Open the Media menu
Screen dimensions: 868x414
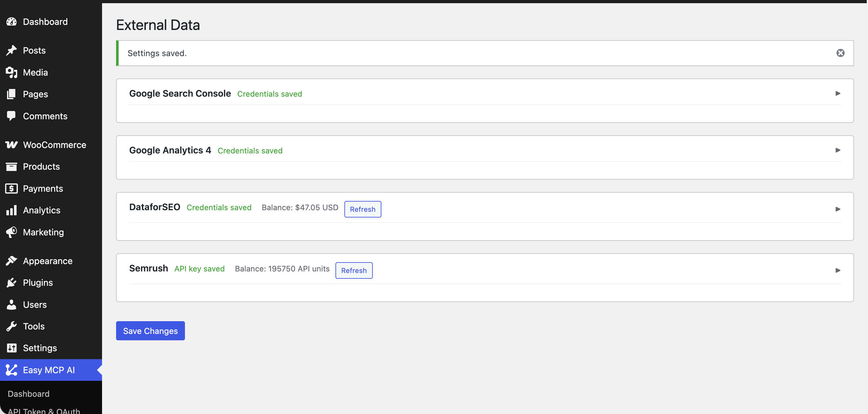coord(51,72)
